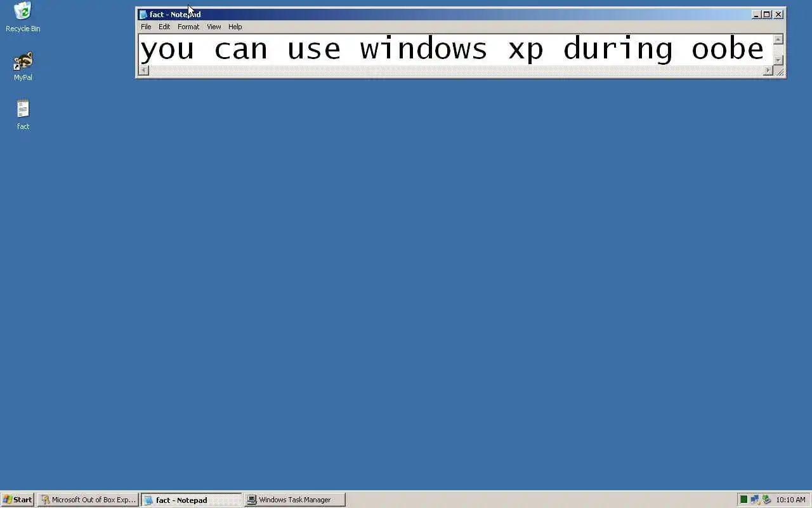Switch to Microsoft Out of Box Experience taskbar button
812x508 pixels.
(88, 500)
